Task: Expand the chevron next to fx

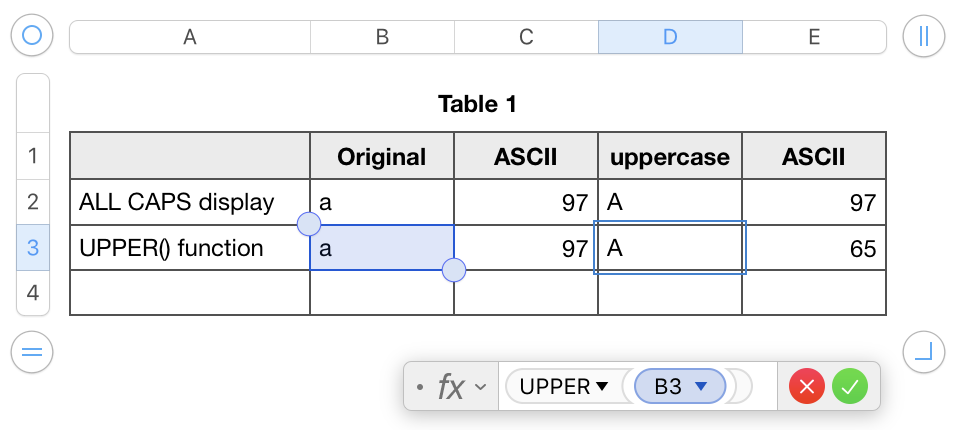Action: (481, 387)
